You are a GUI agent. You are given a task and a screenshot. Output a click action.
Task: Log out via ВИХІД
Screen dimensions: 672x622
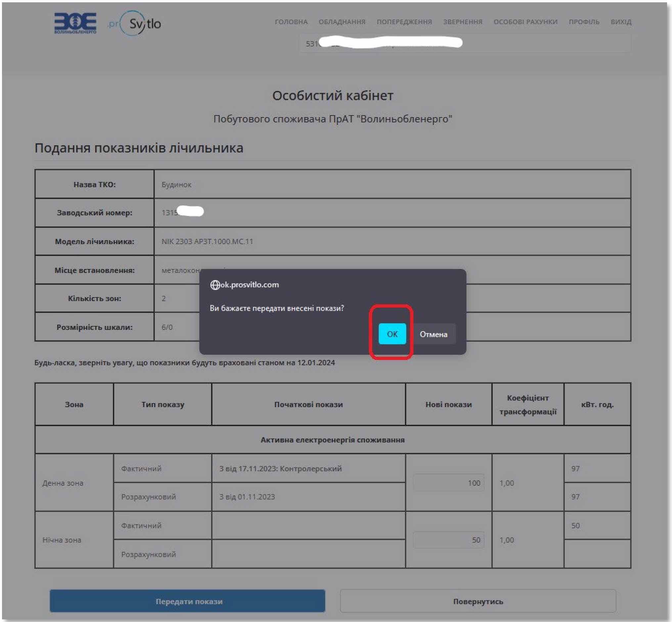click(621, 22)
